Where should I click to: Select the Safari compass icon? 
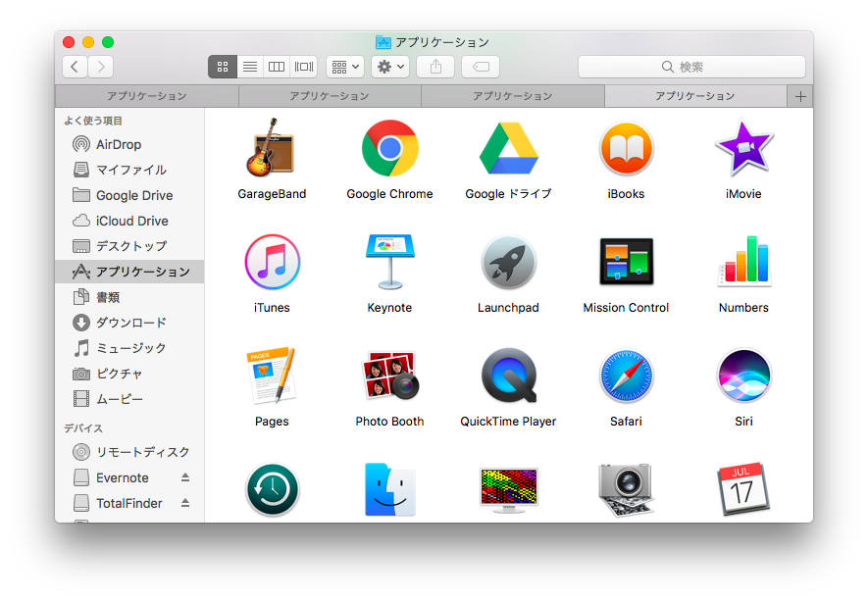626,376
